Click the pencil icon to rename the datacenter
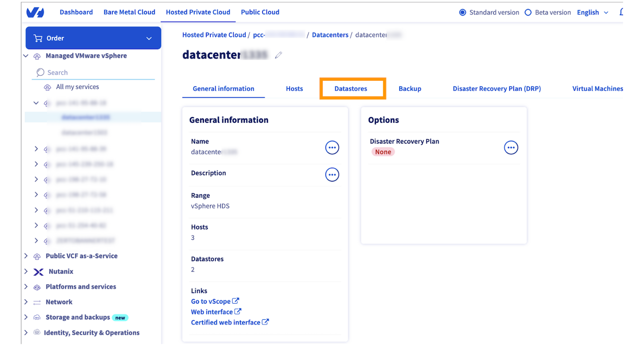644x346 pixels. click(278, 55)
